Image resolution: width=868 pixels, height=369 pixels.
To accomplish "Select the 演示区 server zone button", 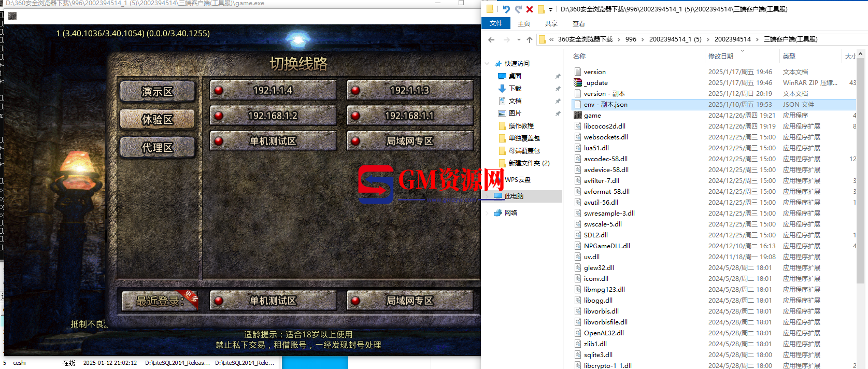I will 158,92.
